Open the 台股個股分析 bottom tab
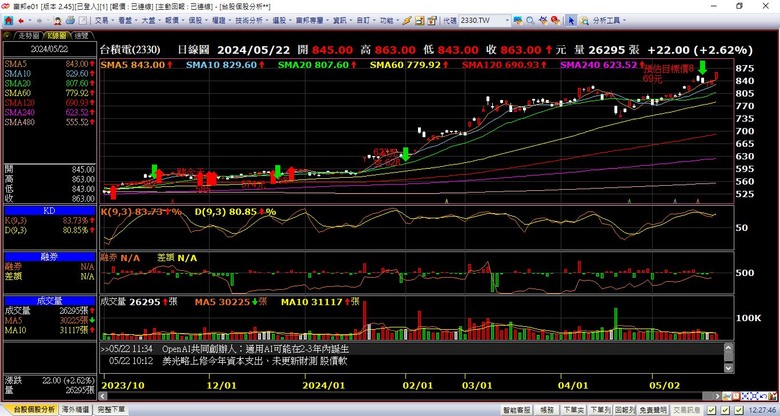This screenshot has height=416, width=780. point(33,410)
